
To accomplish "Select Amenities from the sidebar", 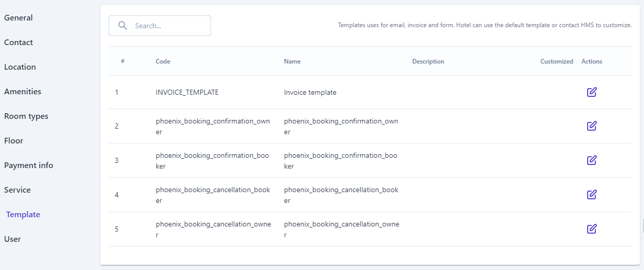I will click(23, 92).
